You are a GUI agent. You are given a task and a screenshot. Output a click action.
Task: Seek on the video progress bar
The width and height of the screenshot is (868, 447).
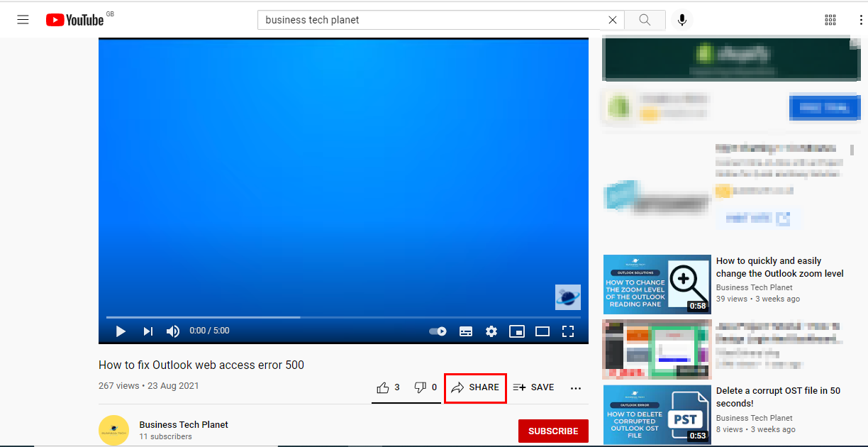(343, 317)
